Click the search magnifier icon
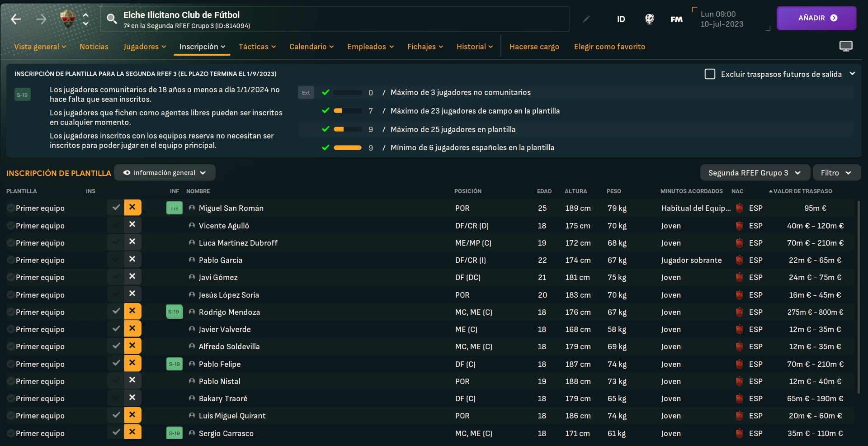868x446 pixels. pyautogui.click(x=111, y=19)
